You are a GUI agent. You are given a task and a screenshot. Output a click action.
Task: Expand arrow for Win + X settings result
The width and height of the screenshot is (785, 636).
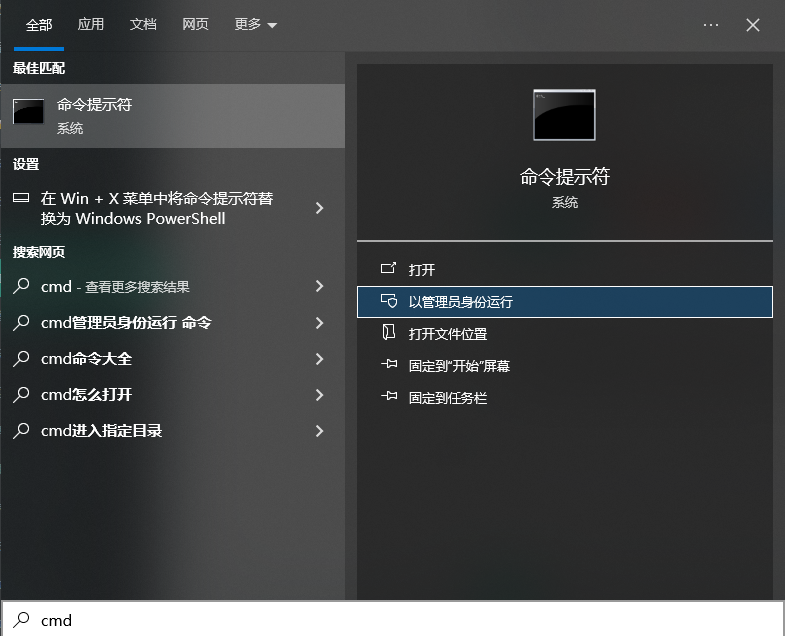(319, 208)
